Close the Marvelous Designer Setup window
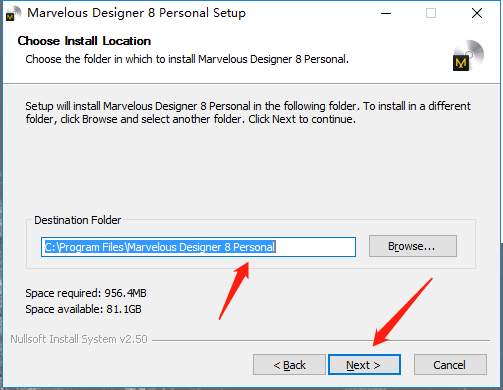Screen dimensions: 503x390 [x=477, y=13]
